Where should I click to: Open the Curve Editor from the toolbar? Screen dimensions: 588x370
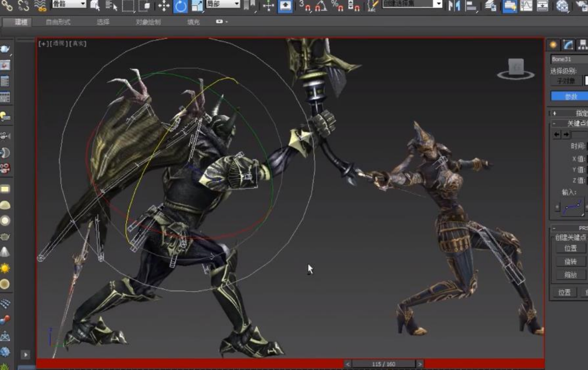(x=526, y=6)
